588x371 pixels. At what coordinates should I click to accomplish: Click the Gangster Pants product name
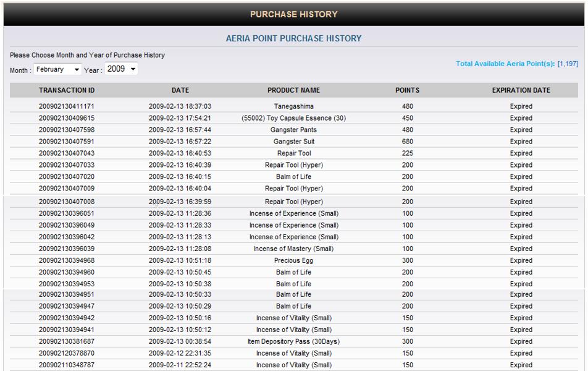click(x=293, y=130)
